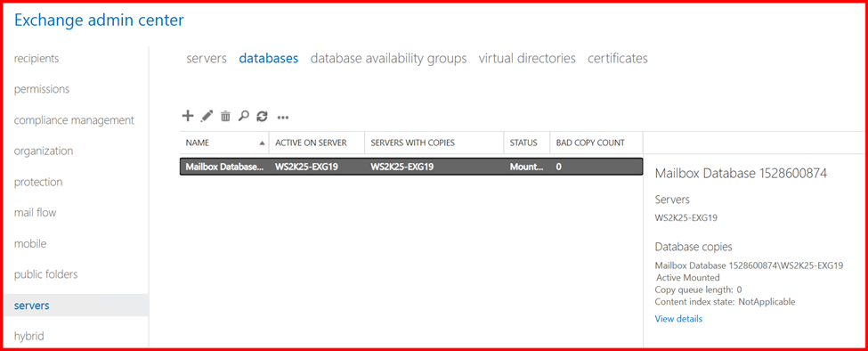Image resolution: width=868 pixels, height=351 pixels.
Task: Click Mailbox Database 1528600874 details heading
Action: [x=742, y=174]
